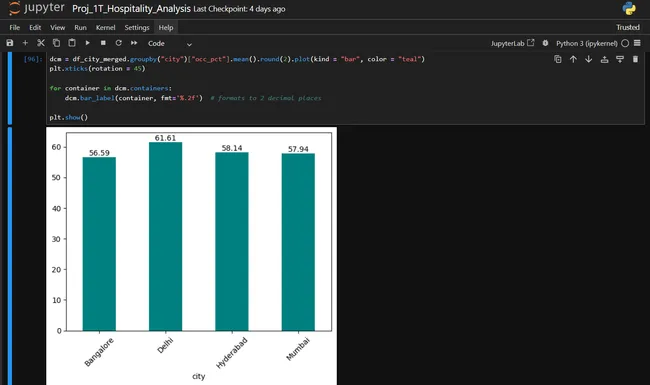Open the Edit menu
The width and height of the screenshot is (650, 385).
(35, 27)
